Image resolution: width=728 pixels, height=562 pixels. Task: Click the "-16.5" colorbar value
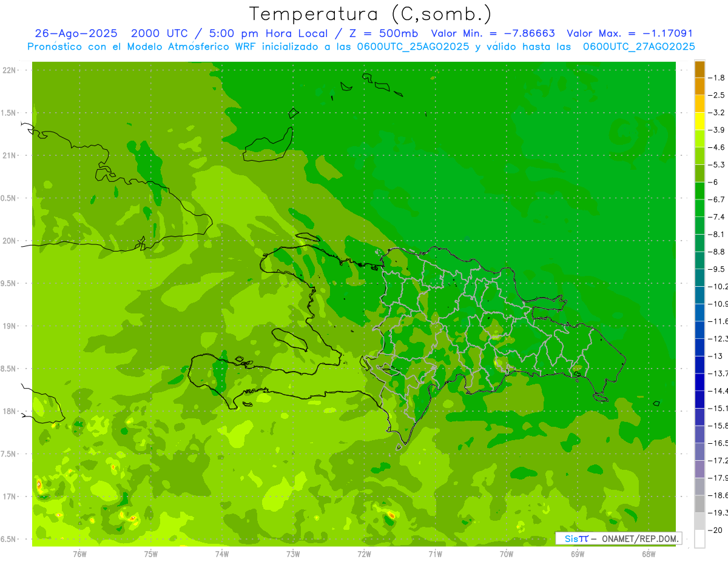tap(718, 443)
